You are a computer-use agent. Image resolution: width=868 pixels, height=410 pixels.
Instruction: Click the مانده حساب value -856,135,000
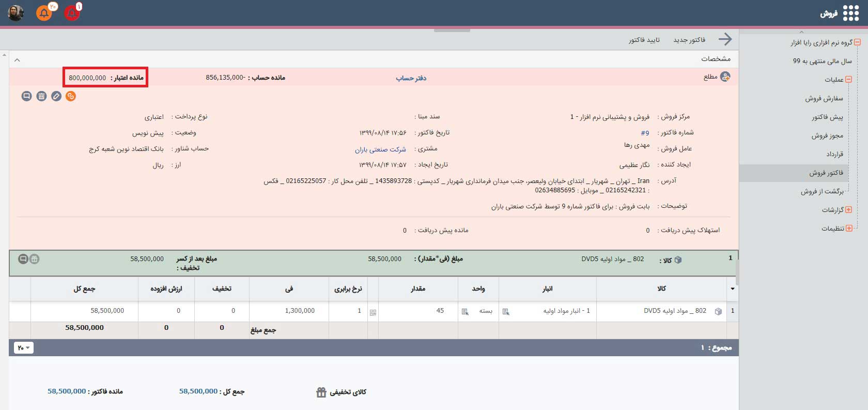[225, 78]
